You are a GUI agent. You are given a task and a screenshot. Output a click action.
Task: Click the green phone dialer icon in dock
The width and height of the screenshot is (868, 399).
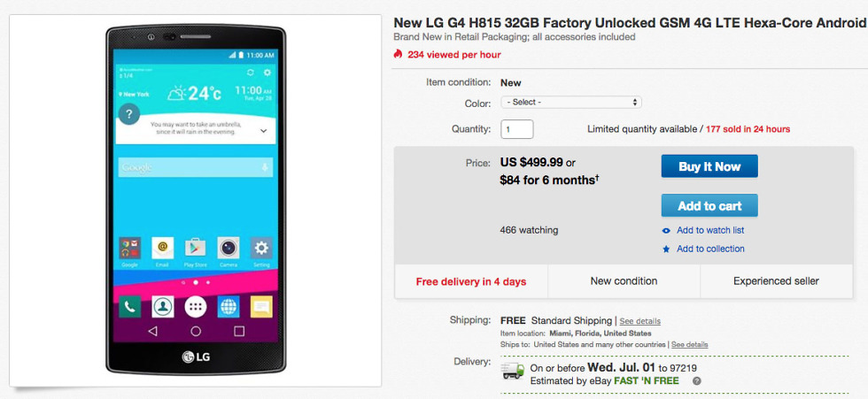pyautogui.click(x=129, y=307)
